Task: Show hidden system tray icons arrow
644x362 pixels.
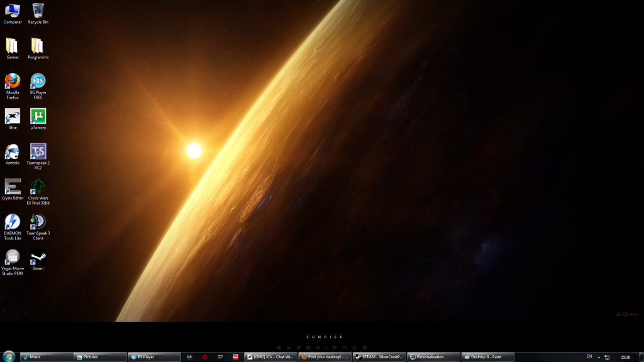Action: [x=598, y=357]
